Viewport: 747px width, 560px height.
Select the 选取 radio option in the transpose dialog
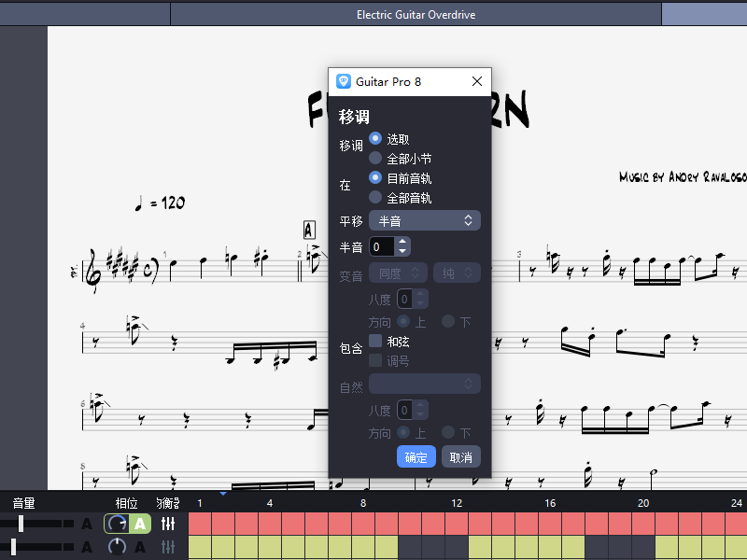click(375, 138)
